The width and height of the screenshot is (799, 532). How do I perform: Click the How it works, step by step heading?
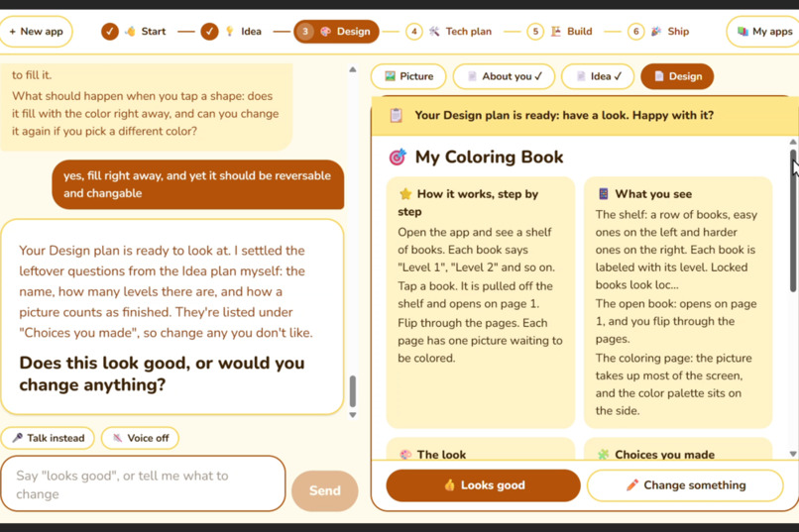(468, 203)
